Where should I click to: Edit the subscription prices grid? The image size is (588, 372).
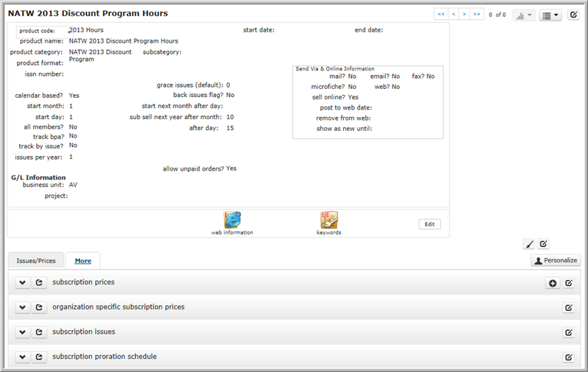[568, 283]
